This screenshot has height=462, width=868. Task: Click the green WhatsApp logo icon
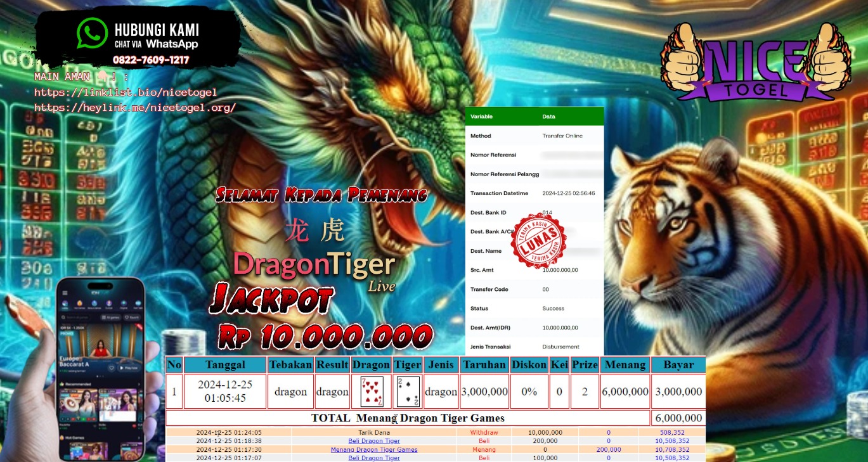click(92, 33)
